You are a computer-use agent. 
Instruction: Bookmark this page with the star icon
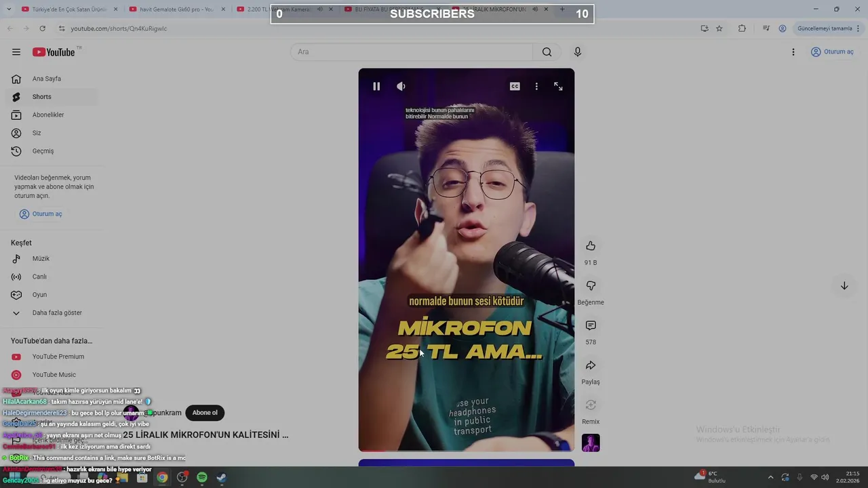pos(719,28)
